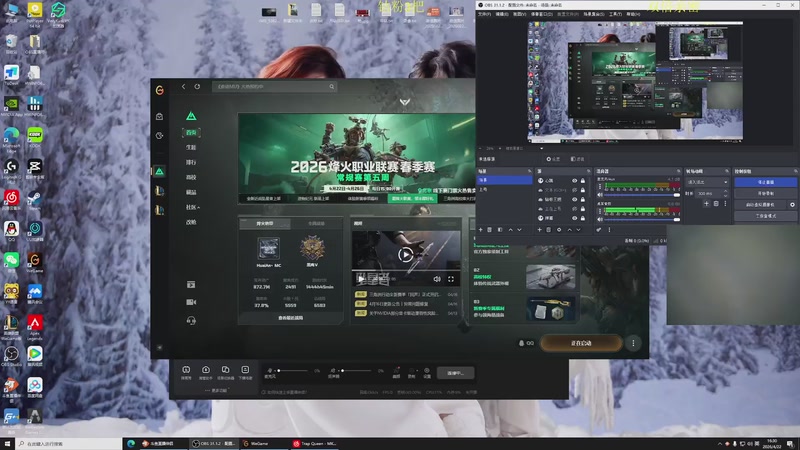The height and width of the screenshot is (450, 800).
Task: Click the OBS 停止直播 button
Action: coord(765,182)
